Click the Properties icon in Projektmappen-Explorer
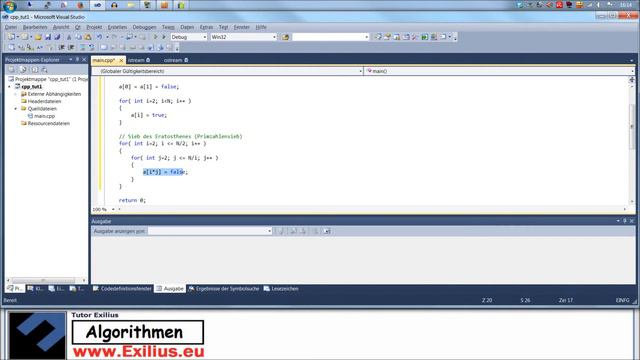Image resolution: width=640 pixels, height=360 pixels. tap(12, 69)
